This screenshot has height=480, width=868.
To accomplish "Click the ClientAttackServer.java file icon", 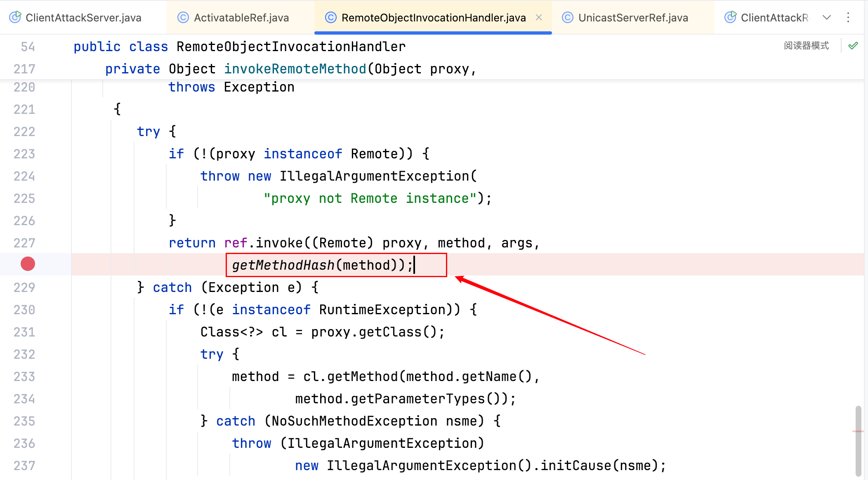I will click(x=15, y=17).
